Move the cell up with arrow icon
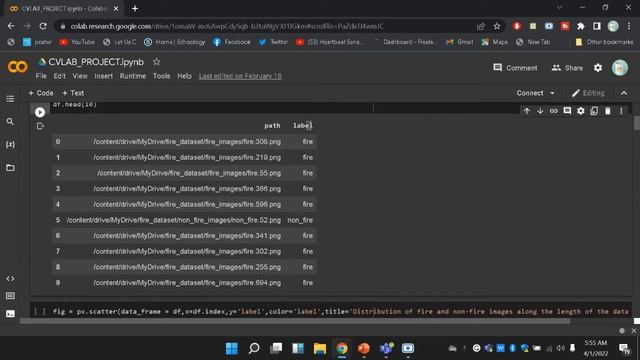This screenshot has height=360, width=640. [x=527, y=111]
